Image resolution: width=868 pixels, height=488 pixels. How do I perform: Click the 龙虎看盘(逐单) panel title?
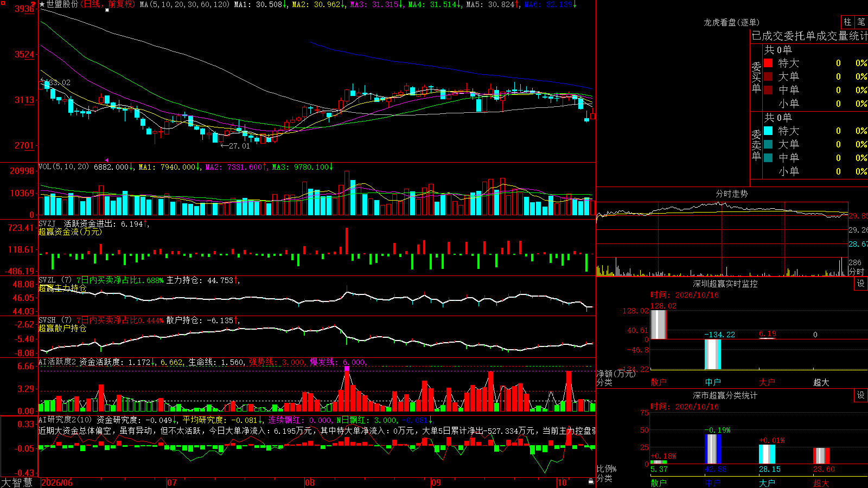click(x=731, y=22)
